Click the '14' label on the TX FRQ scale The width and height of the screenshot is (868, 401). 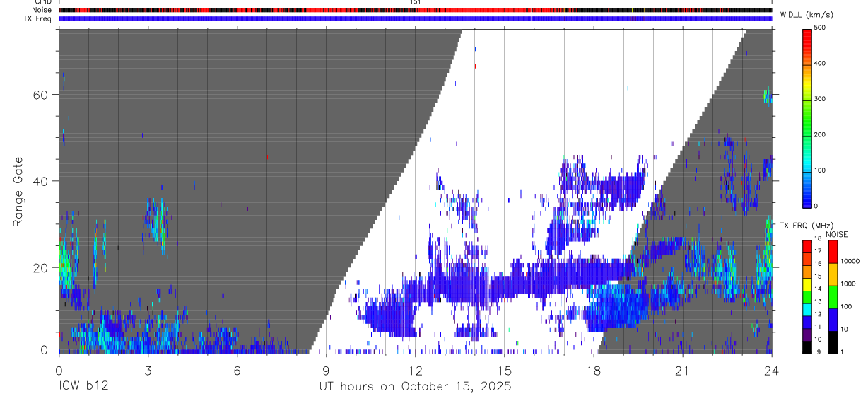pyautogui.click(x=819, y=289)
